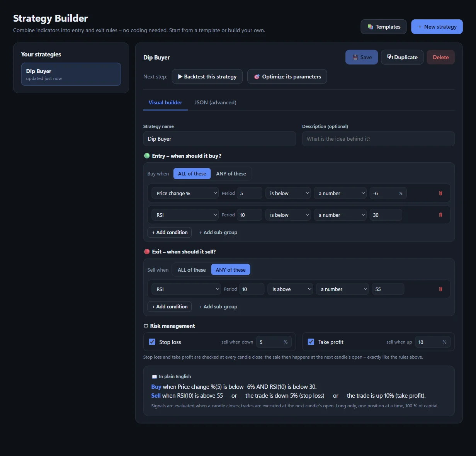Click the Description (optional) field
This screenshot has height=456, width=476.
[x=378, y=139]
